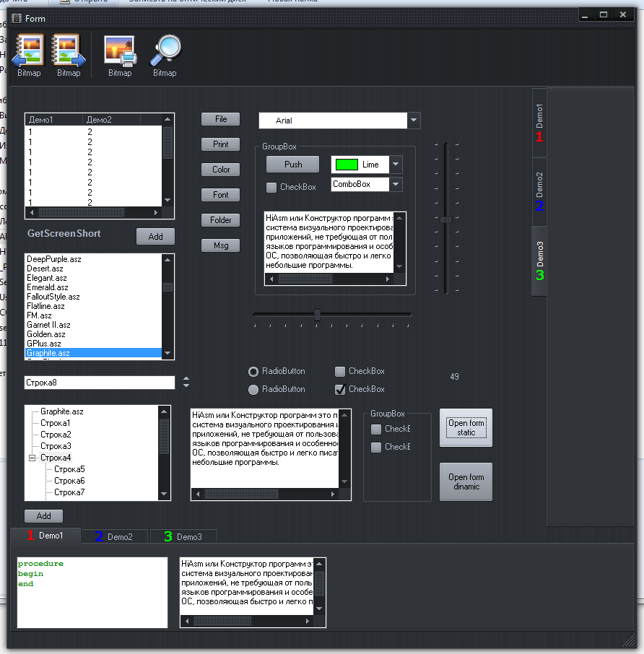Select the first RadioButton option
644x654 pixels.
tap(253, 372)
